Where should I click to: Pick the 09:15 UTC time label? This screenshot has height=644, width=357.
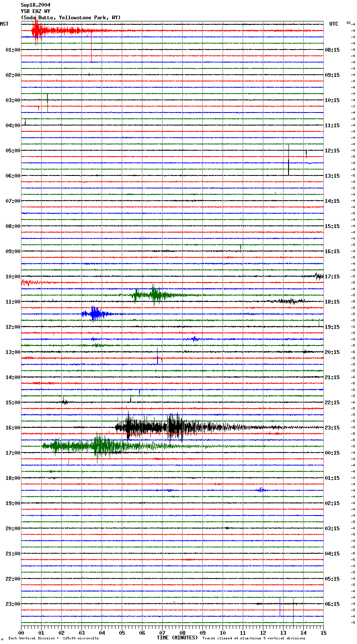click(x=332, y=75)
